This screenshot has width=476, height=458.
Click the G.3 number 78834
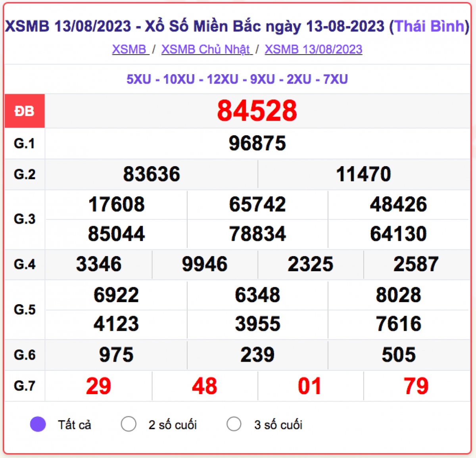[257, 234]
